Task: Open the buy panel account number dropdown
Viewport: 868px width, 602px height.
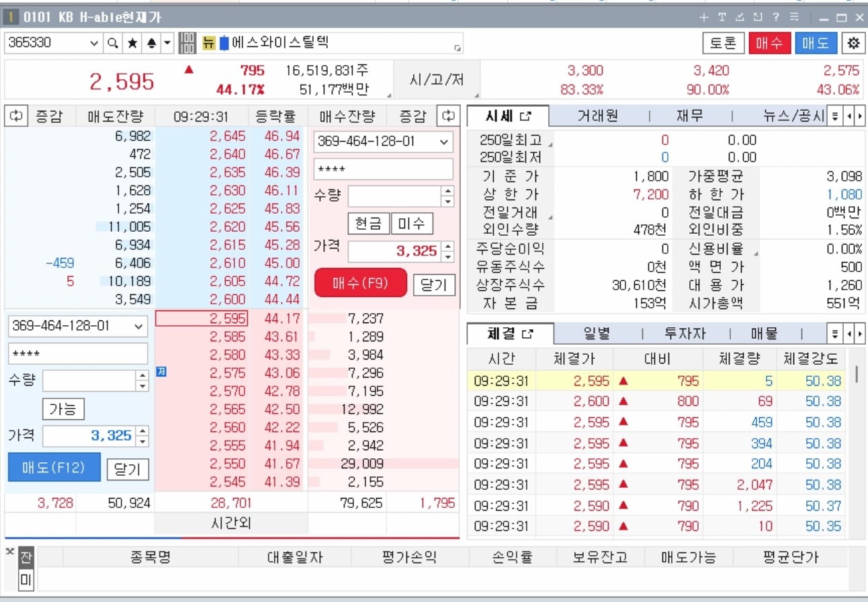Action: pos(444,142)
